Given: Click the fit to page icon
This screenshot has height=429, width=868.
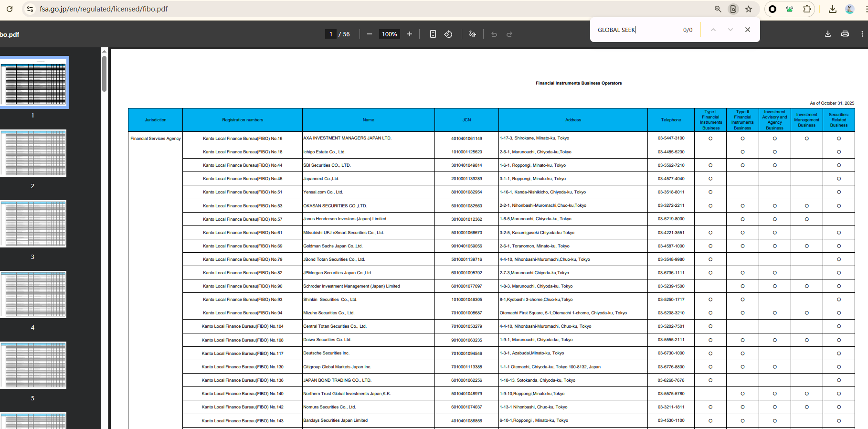Looking at the screenshot, I should [x=433, y=34].
